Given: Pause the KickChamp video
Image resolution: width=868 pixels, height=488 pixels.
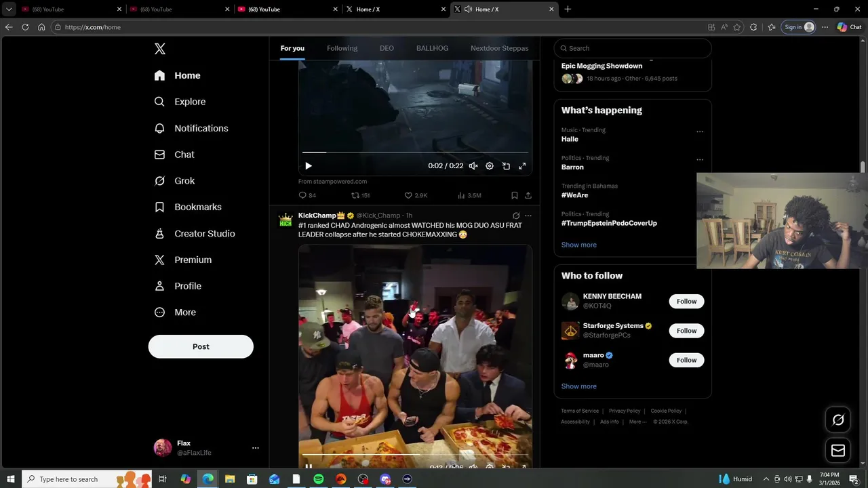Looking at the screenshot, I should [309, 466].
